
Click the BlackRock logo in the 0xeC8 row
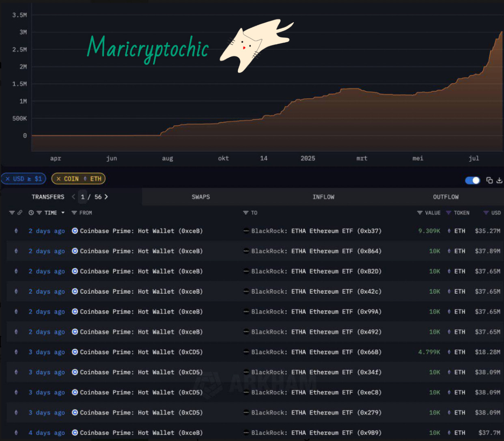246,393
